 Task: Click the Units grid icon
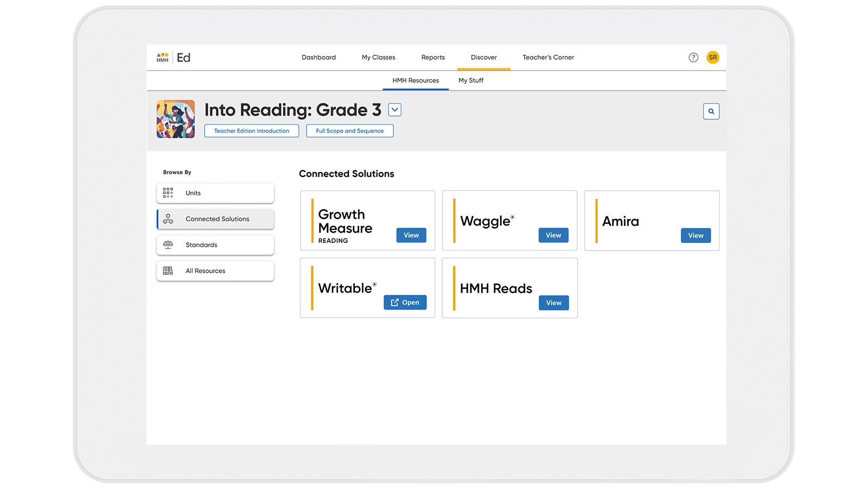click(x=168, y=193)
